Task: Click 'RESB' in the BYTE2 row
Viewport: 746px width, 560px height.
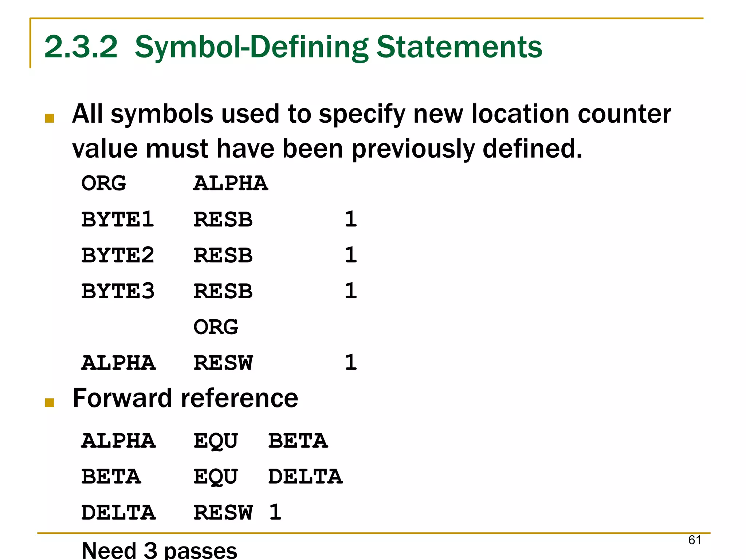Action: point(223,255)
